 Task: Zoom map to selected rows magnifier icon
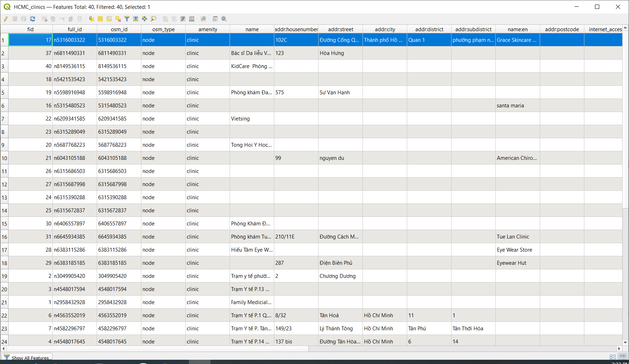[x=153, y=19]
